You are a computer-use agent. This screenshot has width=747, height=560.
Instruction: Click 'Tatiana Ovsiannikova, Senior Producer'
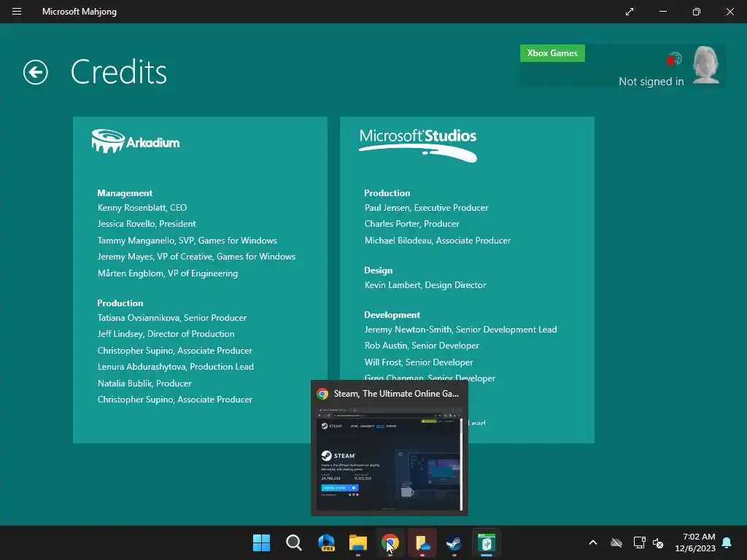pyautogui.click(x=172, y=318)
